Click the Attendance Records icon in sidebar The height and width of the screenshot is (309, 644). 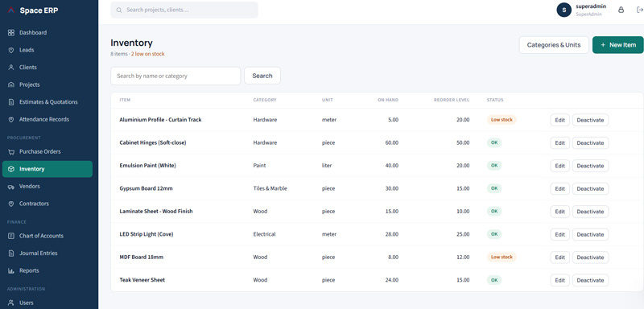tap(11, 119)
